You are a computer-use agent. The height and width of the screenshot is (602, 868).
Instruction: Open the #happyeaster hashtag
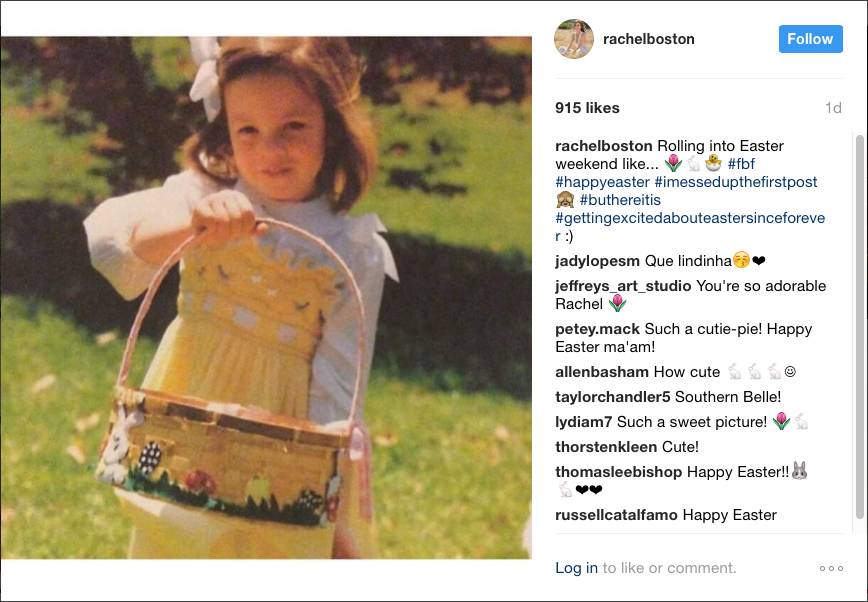[602, 182]
